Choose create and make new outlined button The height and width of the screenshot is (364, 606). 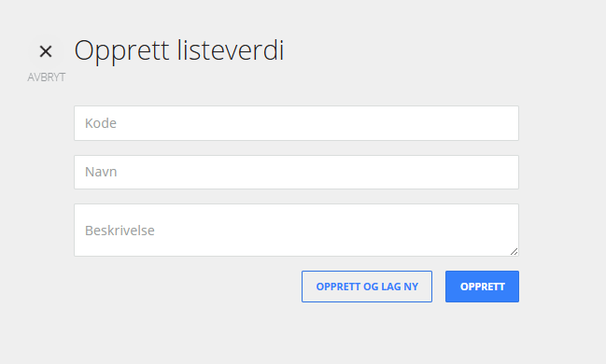pyautogui.click(x=367, y=287)
